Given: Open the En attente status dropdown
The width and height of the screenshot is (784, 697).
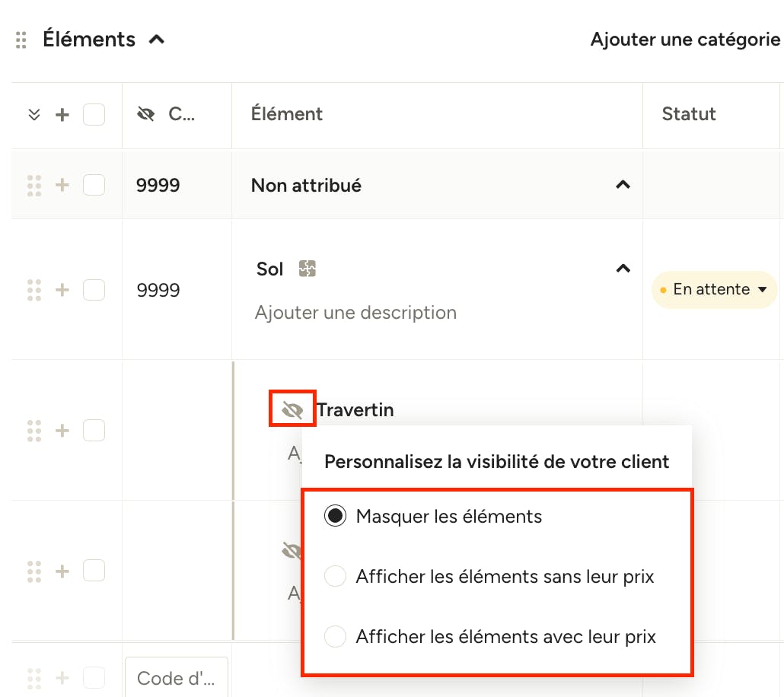Looking at the screenshot, I should click(x=714, y=289).
